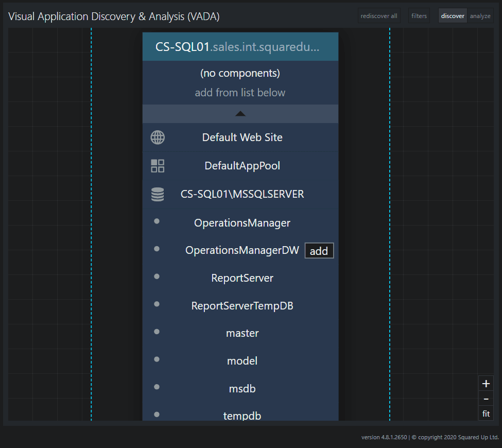Switch to discover mode
This screenshot has width=502, height=448.
(453, 16)
